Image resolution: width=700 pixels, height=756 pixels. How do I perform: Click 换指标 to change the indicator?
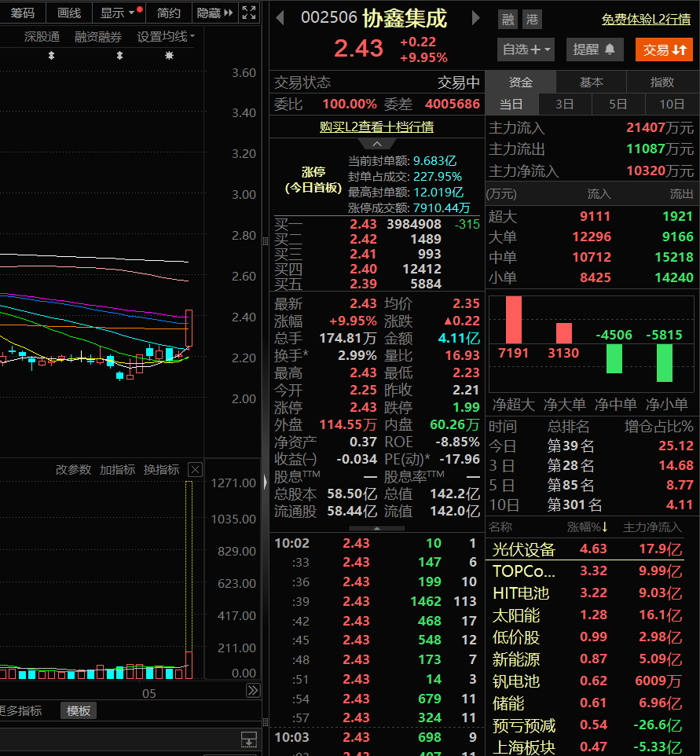coord(161,470)
